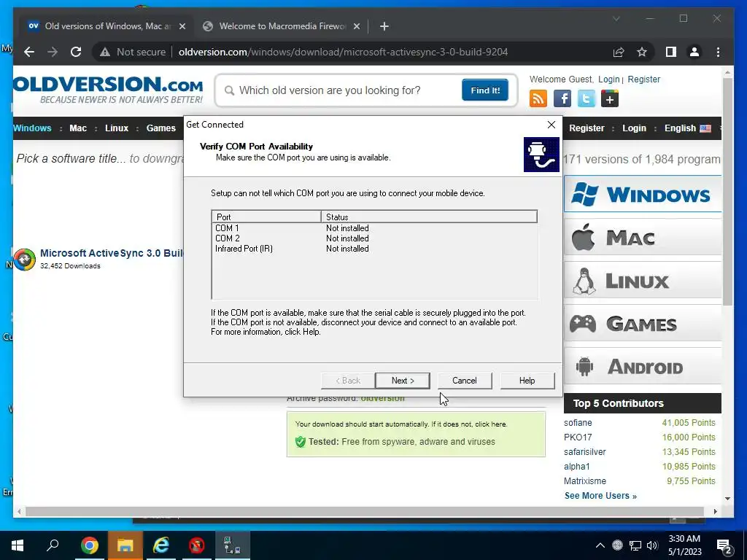Select the Mac category banner
The width and height of the screenshot is (747, 560).
[x=643, y=237]
